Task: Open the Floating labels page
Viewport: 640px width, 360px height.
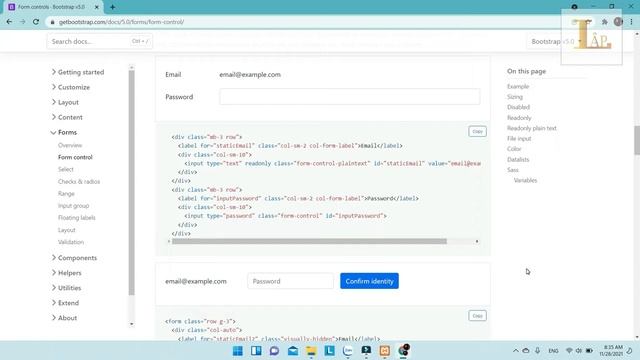Action: [77, 218]
